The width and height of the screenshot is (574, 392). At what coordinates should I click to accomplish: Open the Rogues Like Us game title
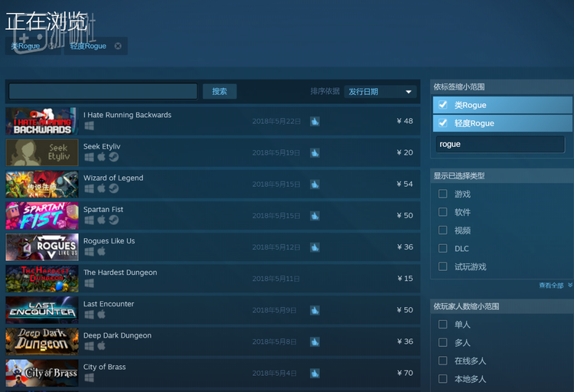point(109,241)
